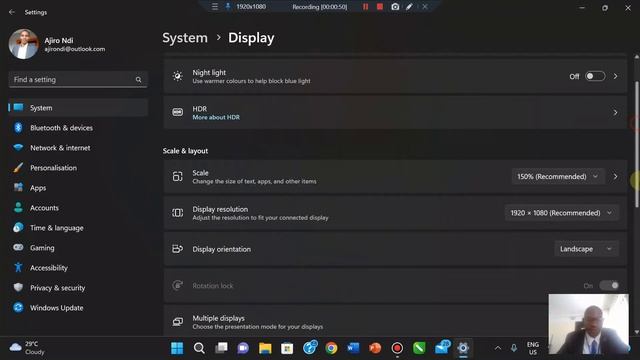The height and width of the screenshot is (360, 640).
Task: Click the settings page vertical scrollbar
Action: tap(636, 145)
